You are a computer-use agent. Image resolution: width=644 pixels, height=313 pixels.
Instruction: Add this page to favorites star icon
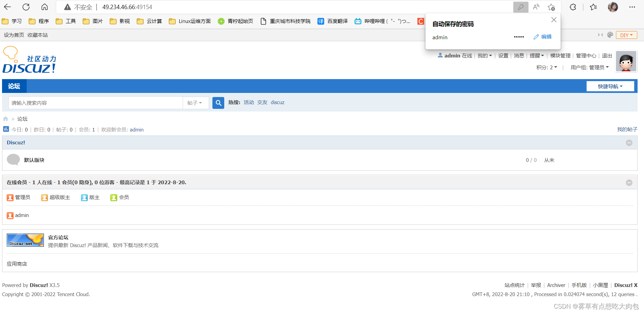tap(551, 7)
